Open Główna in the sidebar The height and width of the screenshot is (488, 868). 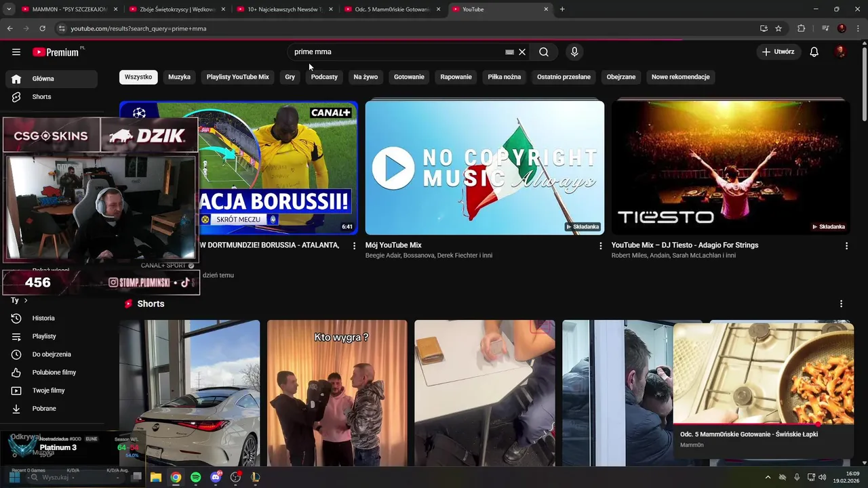pos(52,79)
